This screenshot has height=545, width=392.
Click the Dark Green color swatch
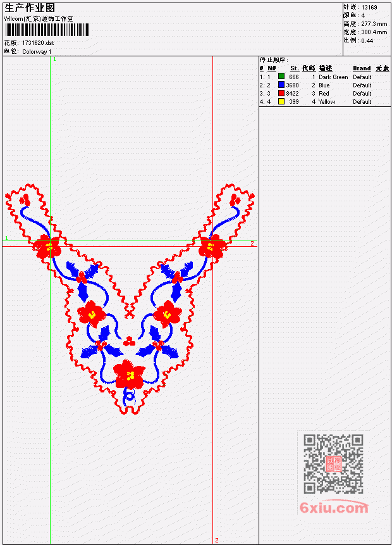click(281, 77)
